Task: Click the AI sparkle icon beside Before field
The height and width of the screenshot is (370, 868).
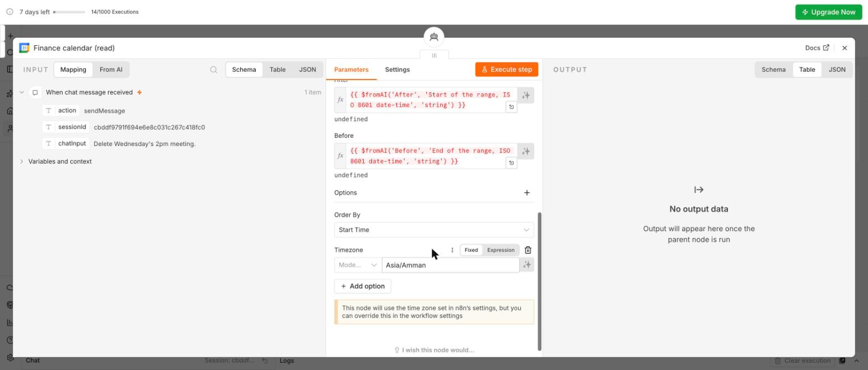Action: 526,151
